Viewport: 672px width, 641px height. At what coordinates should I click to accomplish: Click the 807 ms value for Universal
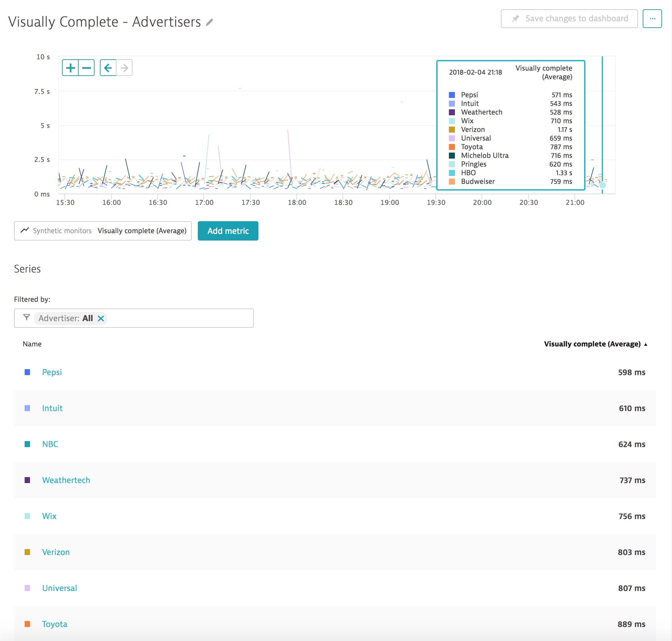(631, 588)
